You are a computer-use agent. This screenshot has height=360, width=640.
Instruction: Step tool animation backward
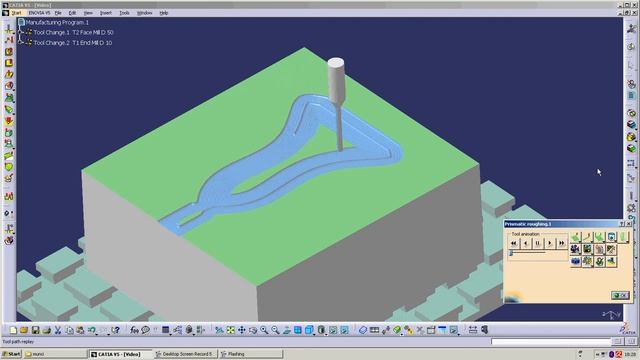(526, 243)
